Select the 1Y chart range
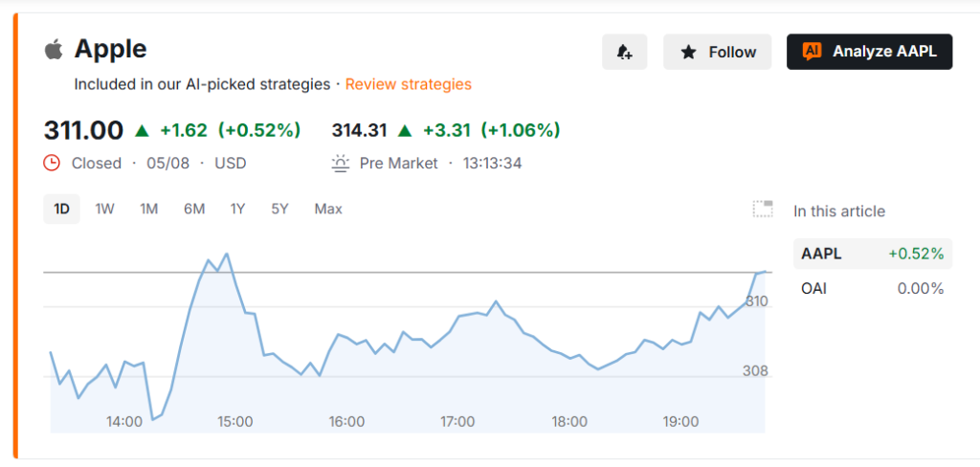980x467 pixels. [237, 209]
